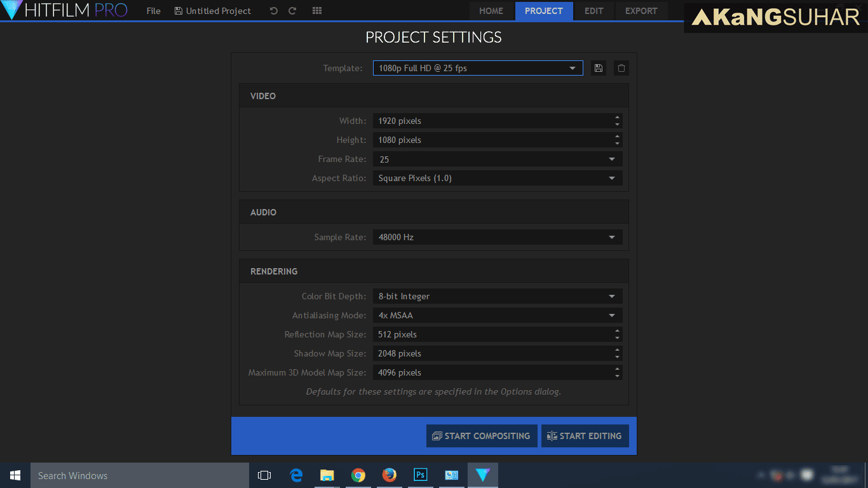The height and width of the screenshot is (488, 868).
Task: Open the Aspect Ratio dropdown
Action: [x=498, y=178]
